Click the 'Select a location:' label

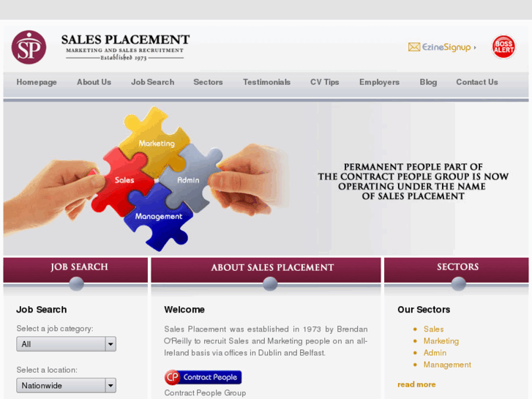[x=47, y=370]
